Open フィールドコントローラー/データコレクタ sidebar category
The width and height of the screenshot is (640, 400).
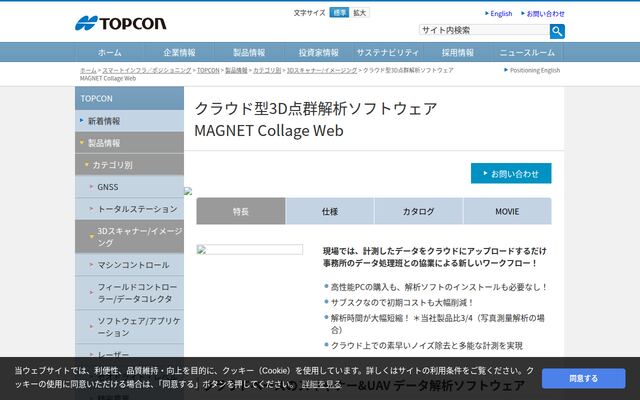(129, 293)
